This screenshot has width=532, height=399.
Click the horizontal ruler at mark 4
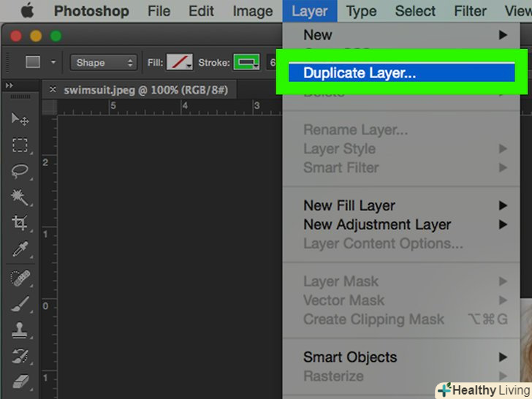[185, 106]
